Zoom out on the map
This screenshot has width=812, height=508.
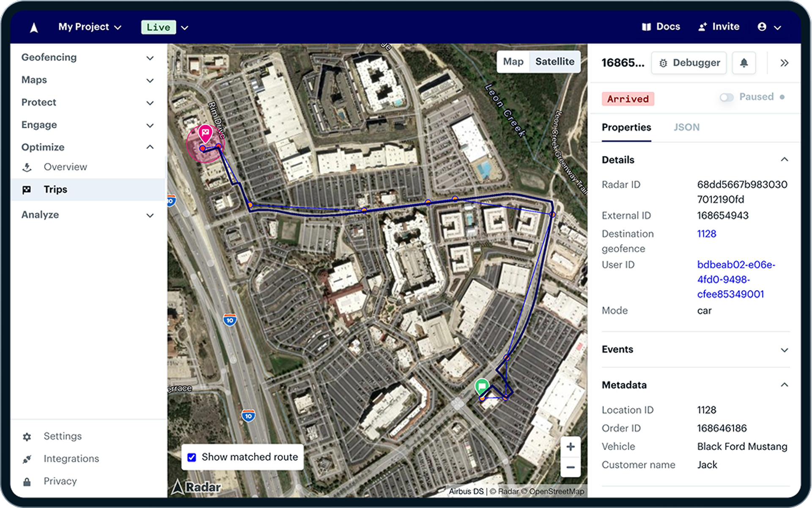(x=570, y=467)
